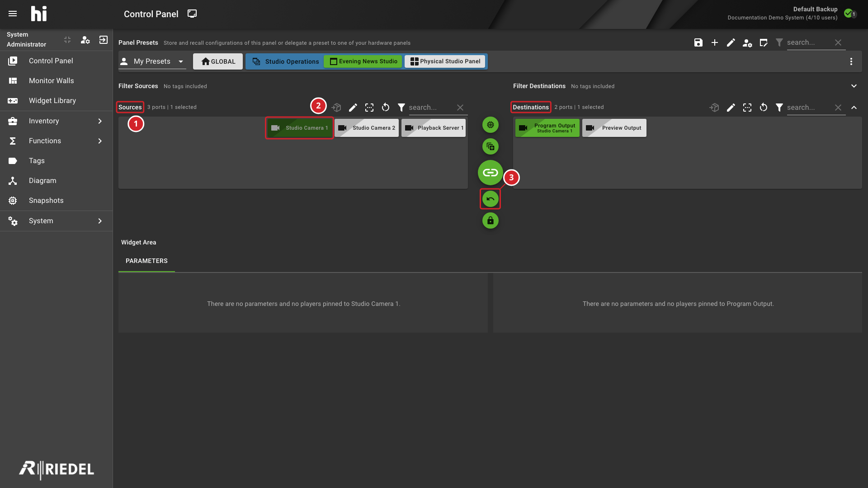Screen dimensions: 868x488
Task: Click the green multi-copy button
Action: 491,146
